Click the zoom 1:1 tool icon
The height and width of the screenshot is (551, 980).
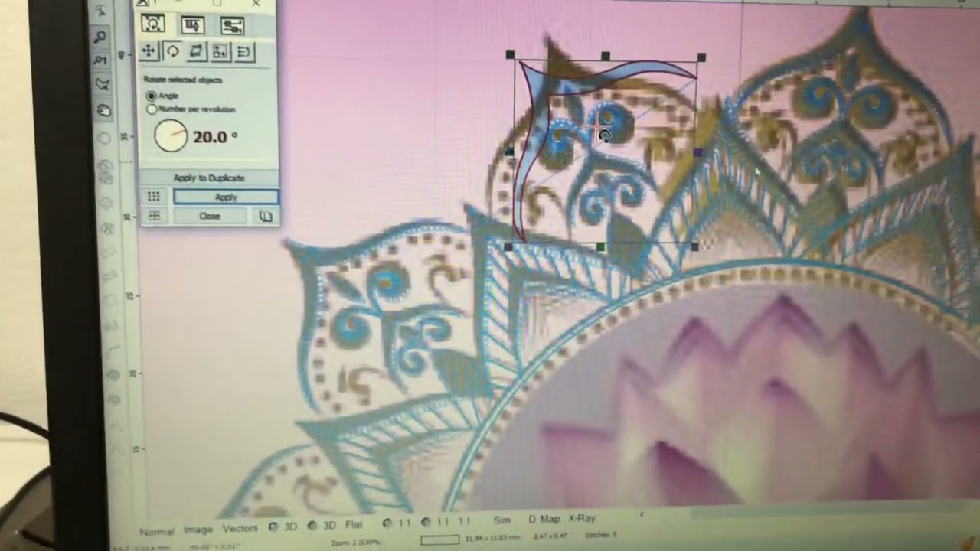pos(101,60)
